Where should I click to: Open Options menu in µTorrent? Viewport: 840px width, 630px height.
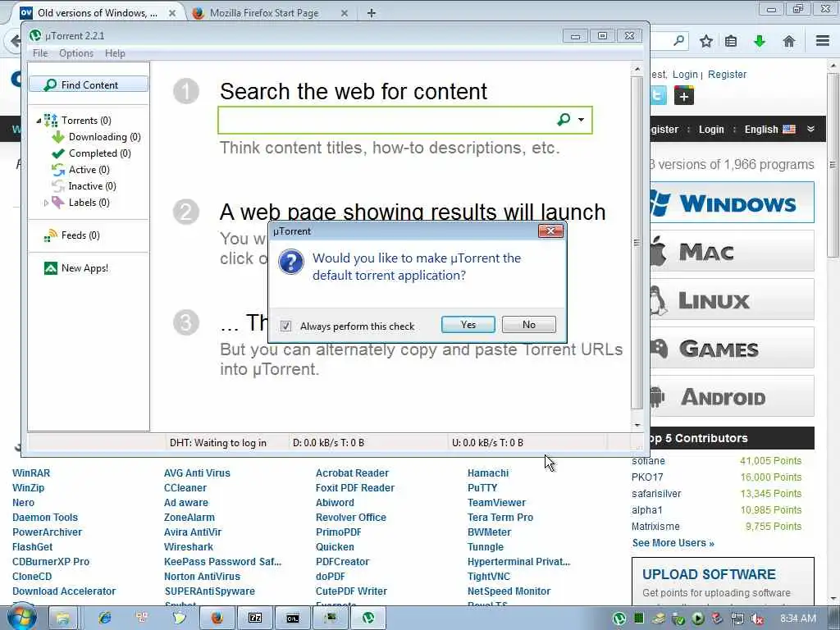(76, 53)
